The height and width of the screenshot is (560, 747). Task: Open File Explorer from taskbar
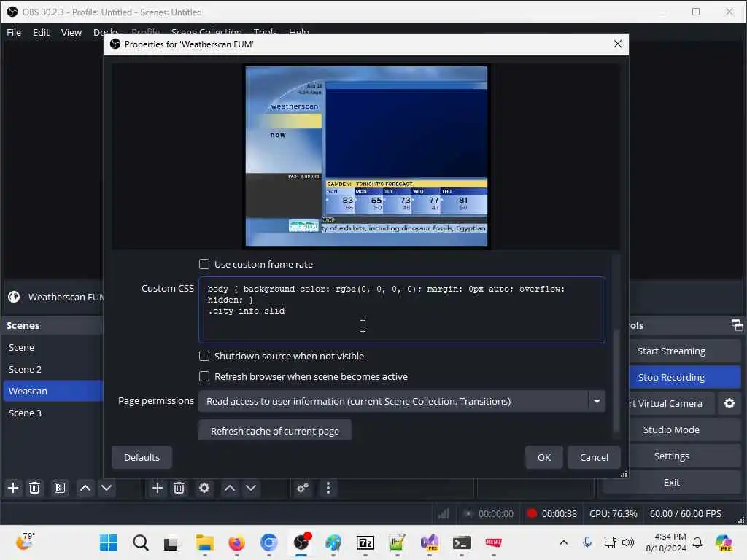click(205, 542)
